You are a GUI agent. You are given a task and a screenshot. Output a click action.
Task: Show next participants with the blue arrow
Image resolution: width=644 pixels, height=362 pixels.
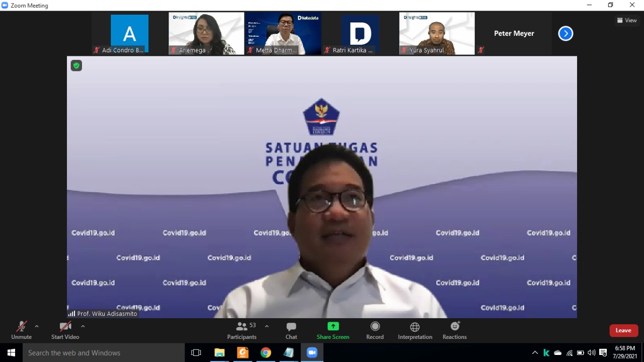[x=566, y=33]
